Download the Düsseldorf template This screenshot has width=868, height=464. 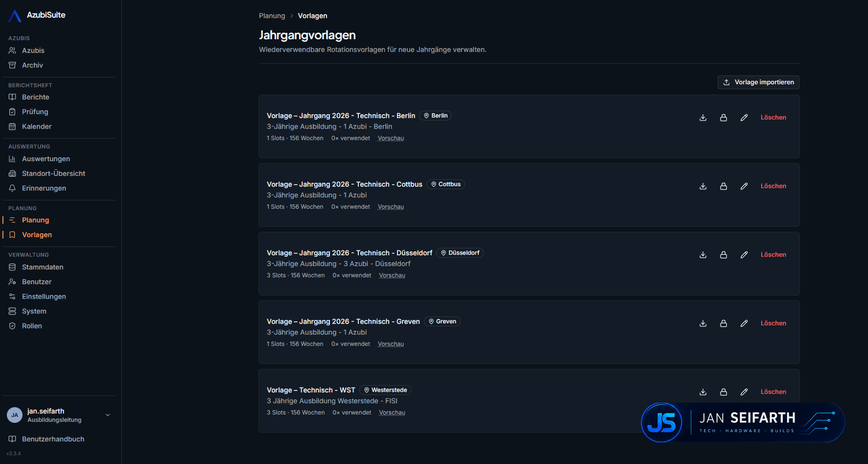tap(703, 255)
